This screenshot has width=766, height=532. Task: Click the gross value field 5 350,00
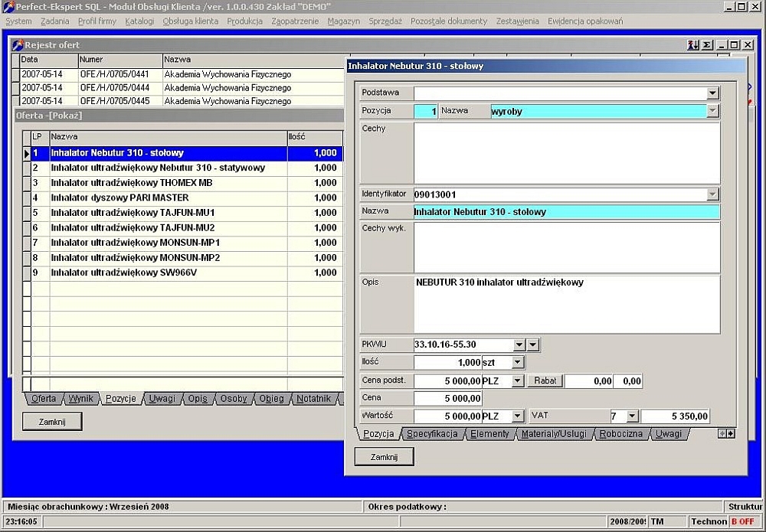click(675, 416)
